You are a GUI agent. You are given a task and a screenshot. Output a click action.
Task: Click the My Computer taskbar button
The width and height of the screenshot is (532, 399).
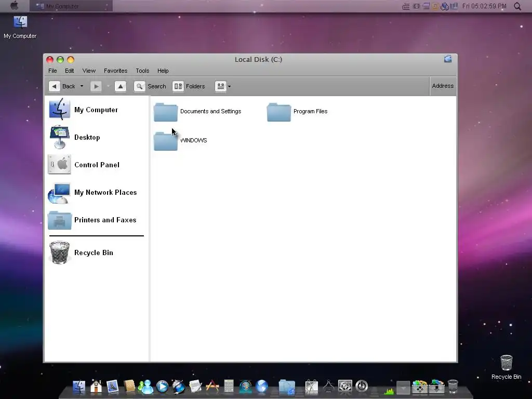pyautogui.click(x=71, y=6)
